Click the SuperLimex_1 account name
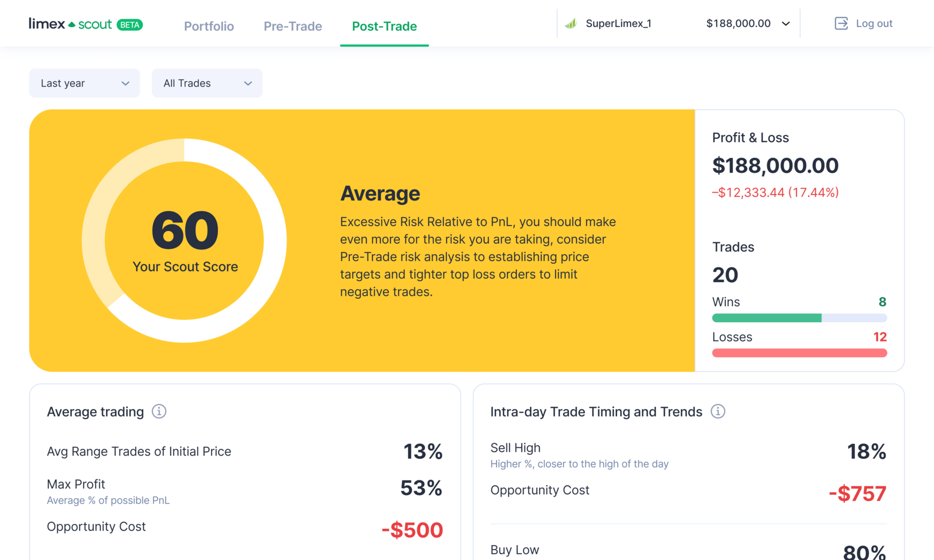This screenshot has width=934, height=560. pyautogui.click(x=618, y=23)
